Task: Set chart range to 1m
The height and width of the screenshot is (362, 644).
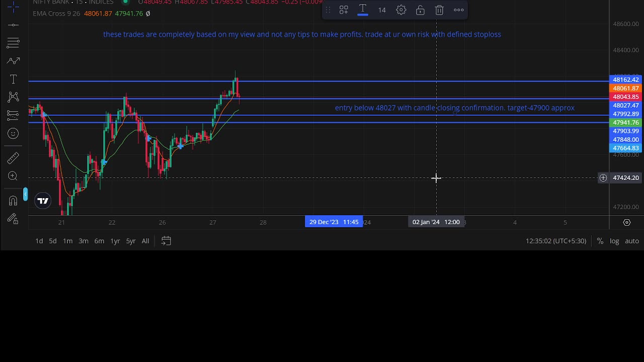Action: tap(67, 241)
